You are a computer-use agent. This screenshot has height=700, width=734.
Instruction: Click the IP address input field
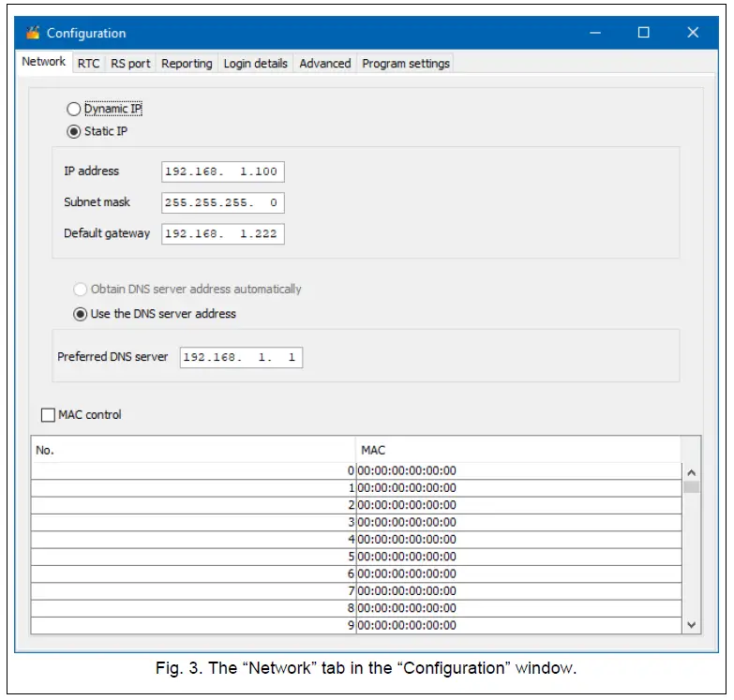click(x=223, y=171)
